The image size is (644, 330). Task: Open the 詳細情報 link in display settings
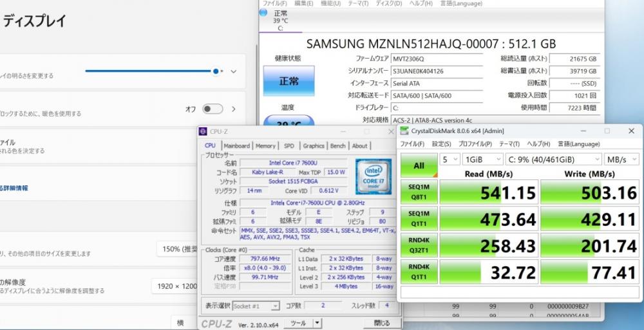(14, 188)
